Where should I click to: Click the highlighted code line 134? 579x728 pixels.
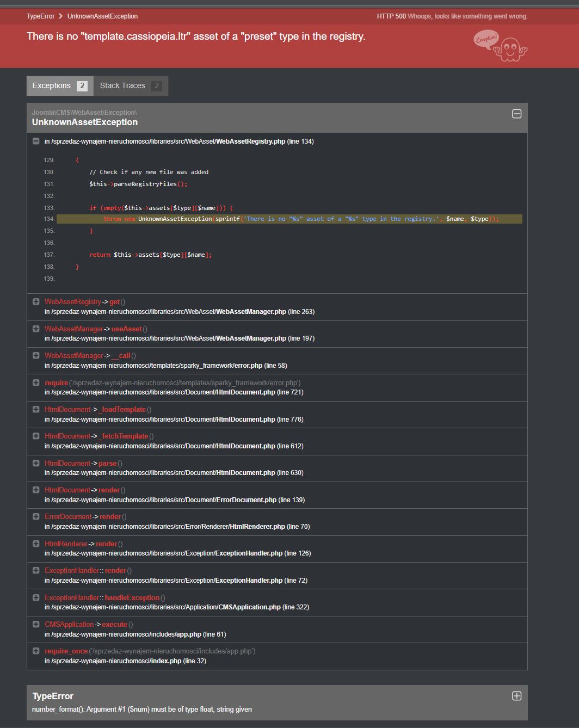tap(289, 219)
